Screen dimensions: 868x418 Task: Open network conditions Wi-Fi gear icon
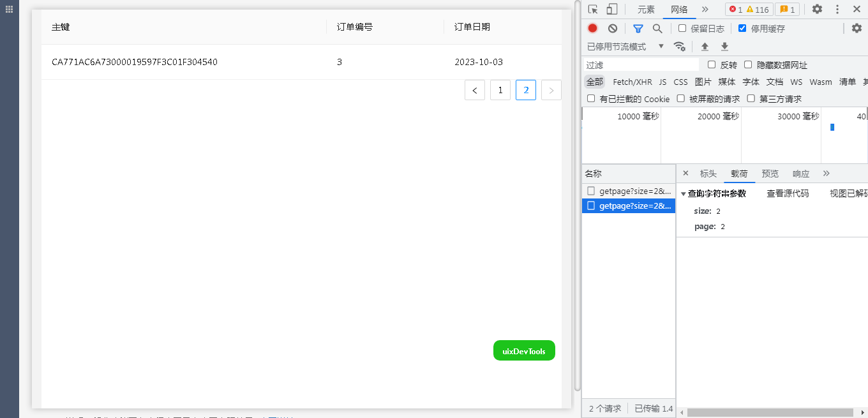click(680, 47)
